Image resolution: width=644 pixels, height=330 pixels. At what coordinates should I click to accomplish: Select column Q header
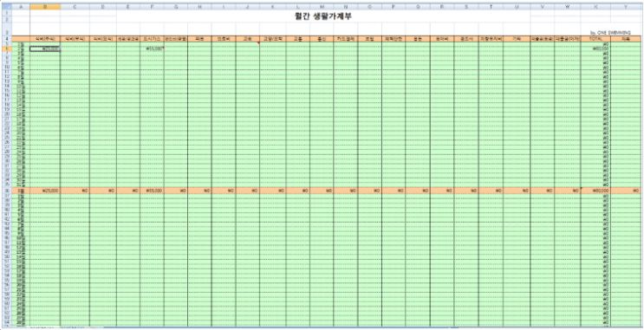tap(418, 7)
